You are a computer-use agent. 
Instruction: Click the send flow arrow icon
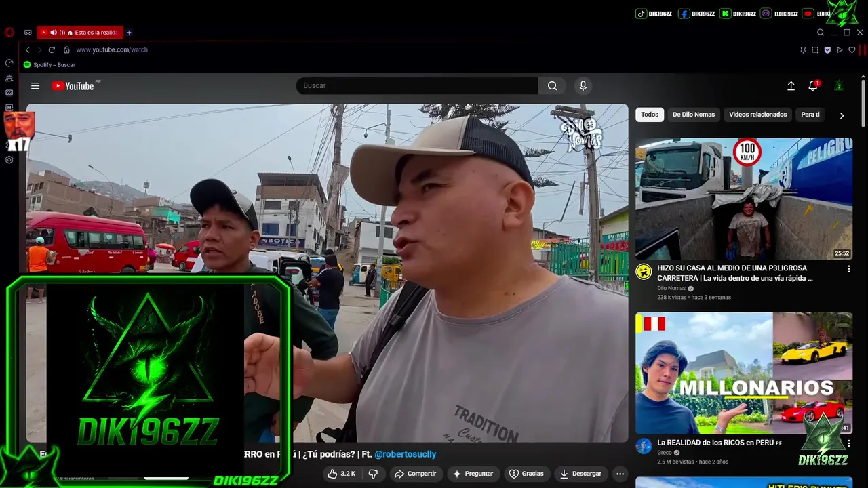[x=840, y=49]
